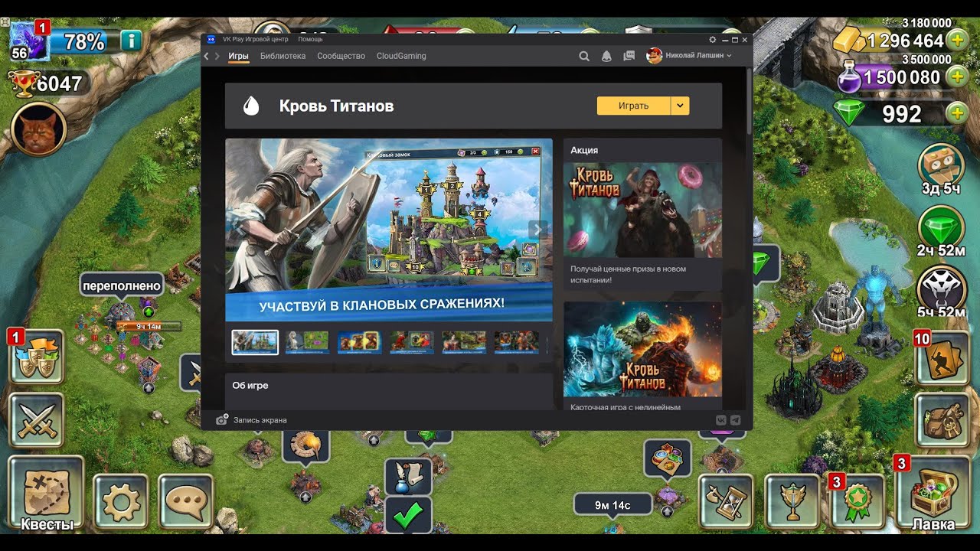Open the Карточная игра promo card

pyautogui.click(x=642, y=357)
